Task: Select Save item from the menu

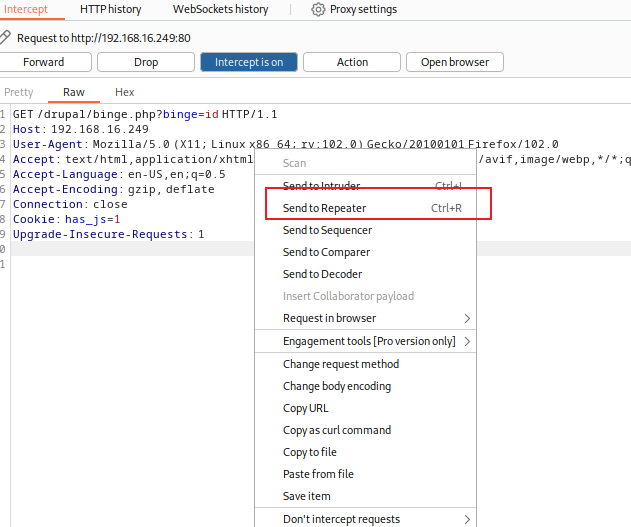Action: click(365, 496)
